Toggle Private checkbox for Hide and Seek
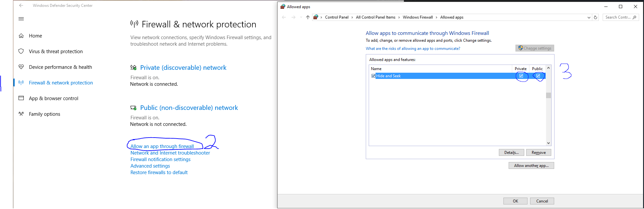The image size is (644, 209). [x=521, y=76]
